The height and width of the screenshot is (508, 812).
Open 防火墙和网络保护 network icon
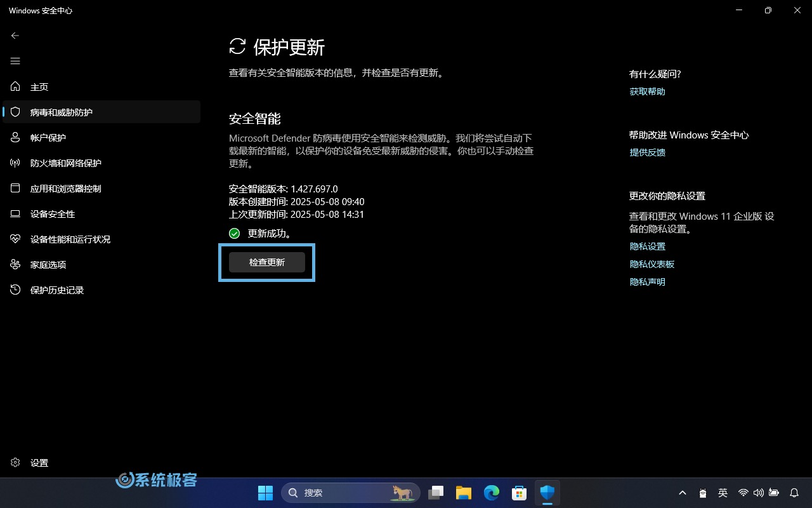pyautogui.click(x=16, y=163)
